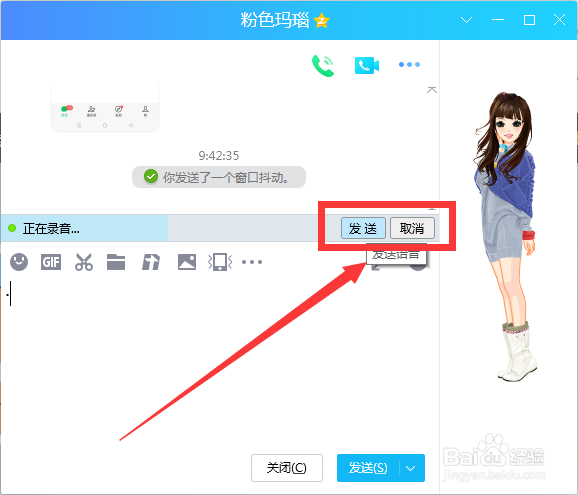Click the contact's avatar show figure
Viewport: 578px width, 495px height.
[x=506, y=236]
